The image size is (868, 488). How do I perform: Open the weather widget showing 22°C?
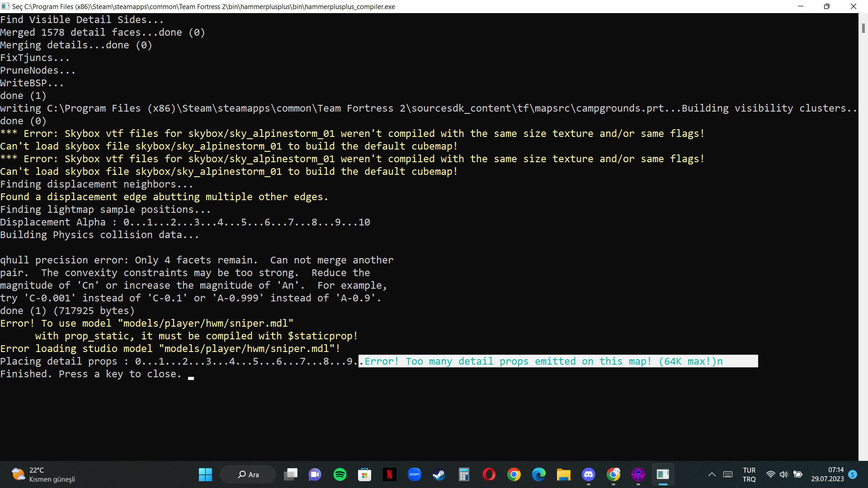43,474
